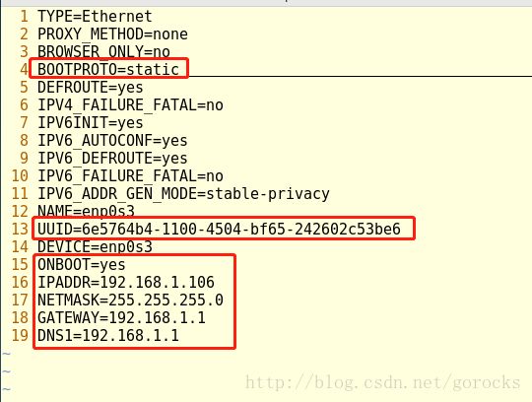This screenshot has width=532, height=402.
Task: Click the DEVICE=enp0s3 line
Action: tap(95, 246)
